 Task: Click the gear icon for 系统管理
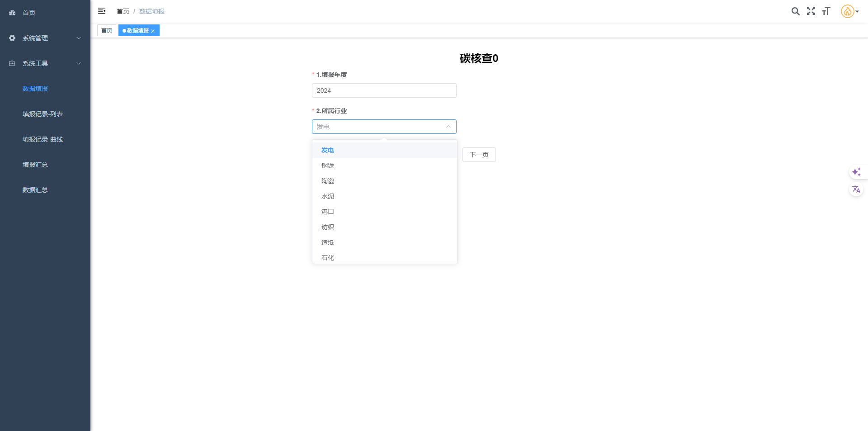12,38
